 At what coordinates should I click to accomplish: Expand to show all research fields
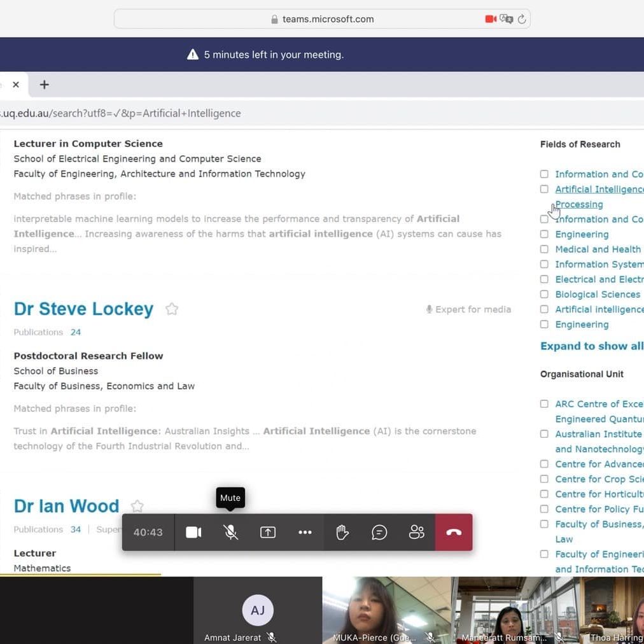[591, 346]
